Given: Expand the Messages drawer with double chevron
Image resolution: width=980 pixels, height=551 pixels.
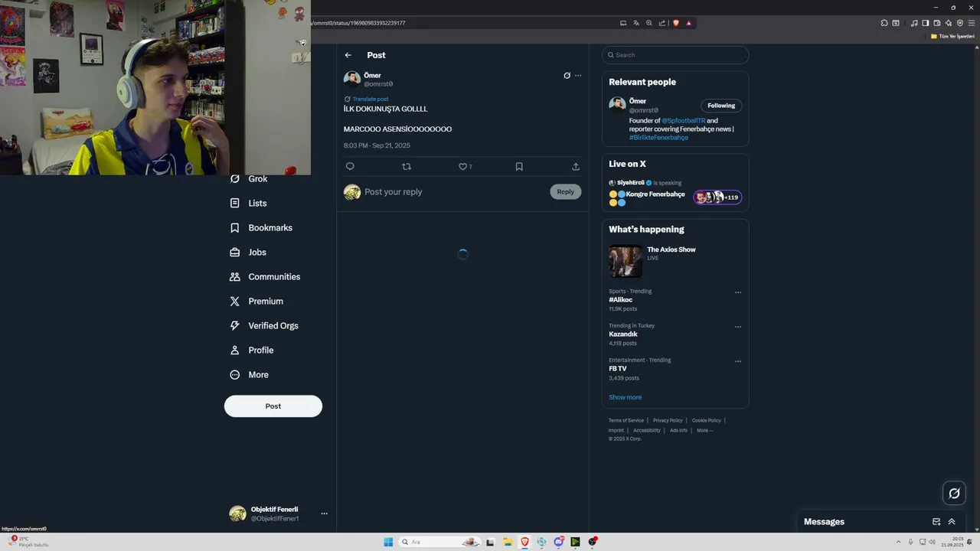Looking at the screenshot, I should 952,522.
